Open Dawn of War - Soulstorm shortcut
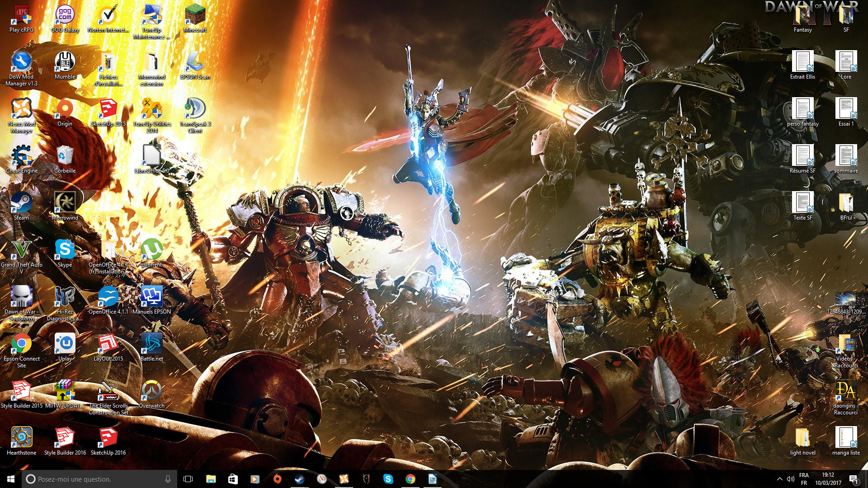Screen dimensions: 868x488 click(x=21, y=304)
